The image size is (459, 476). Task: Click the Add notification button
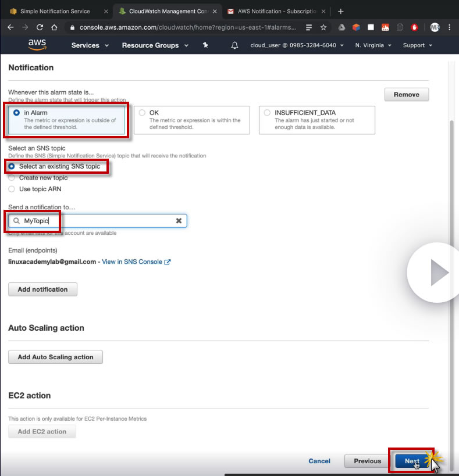[x=43, y=289]
